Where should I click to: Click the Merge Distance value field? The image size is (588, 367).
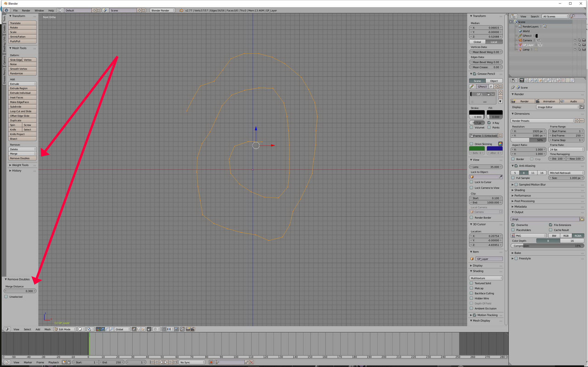point(20,291)
